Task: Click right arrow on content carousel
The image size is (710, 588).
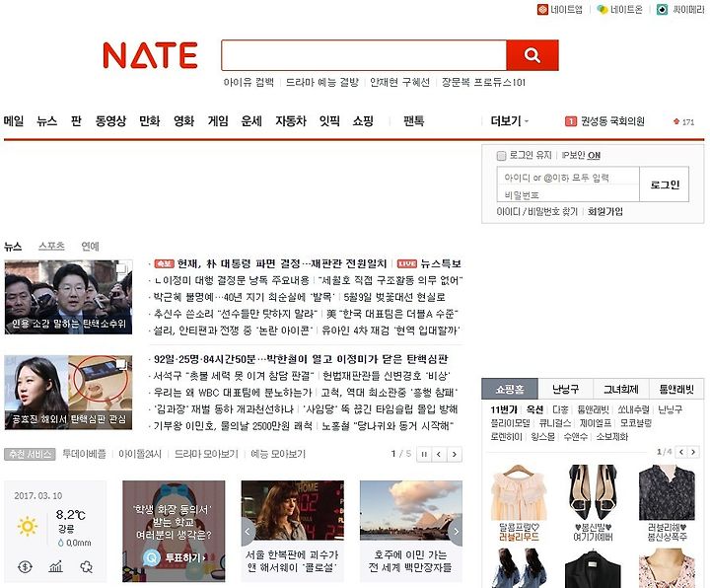Action: 457,532
